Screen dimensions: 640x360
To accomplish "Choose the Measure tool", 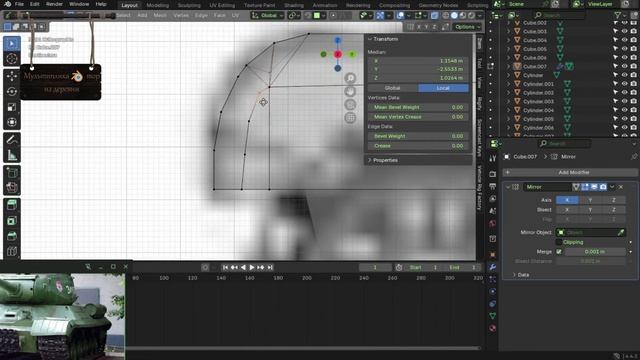I will pos(12,156).
